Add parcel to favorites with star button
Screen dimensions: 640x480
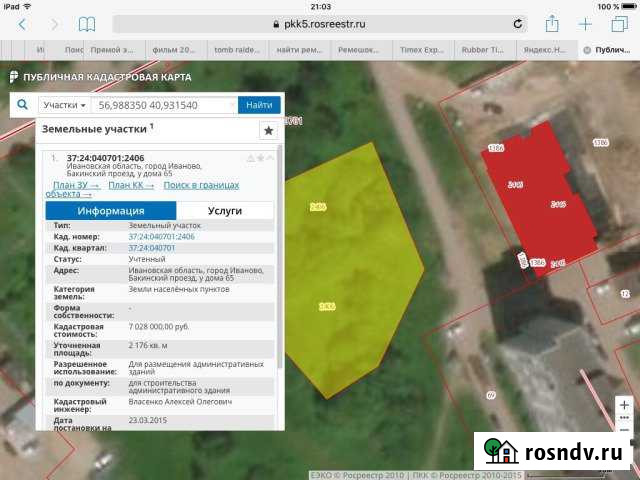(268, 131)
